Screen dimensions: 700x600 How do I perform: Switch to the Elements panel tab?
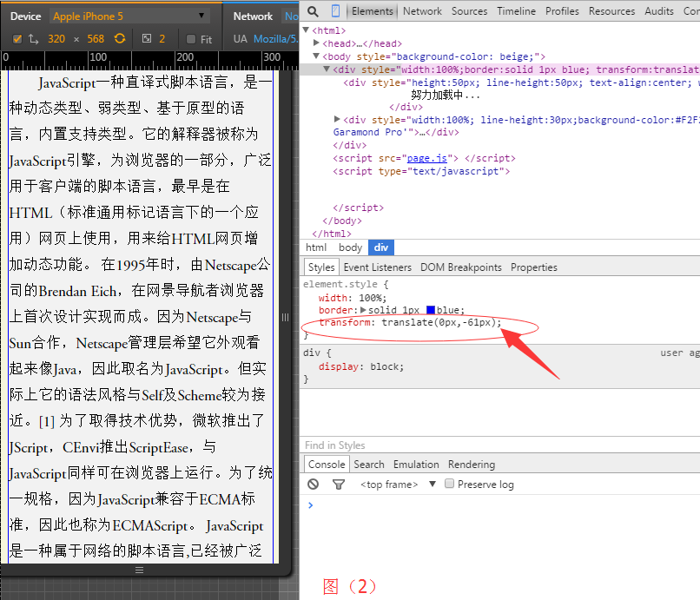pos(373,11)
